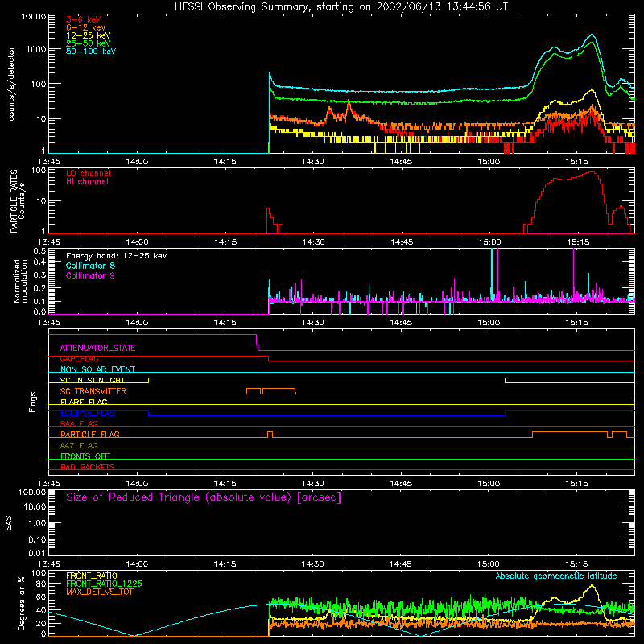Click the NON_SOLAR_EVENT flag label
The width and height of the screenshot is (644, 644).
click(x=97, y=369)
